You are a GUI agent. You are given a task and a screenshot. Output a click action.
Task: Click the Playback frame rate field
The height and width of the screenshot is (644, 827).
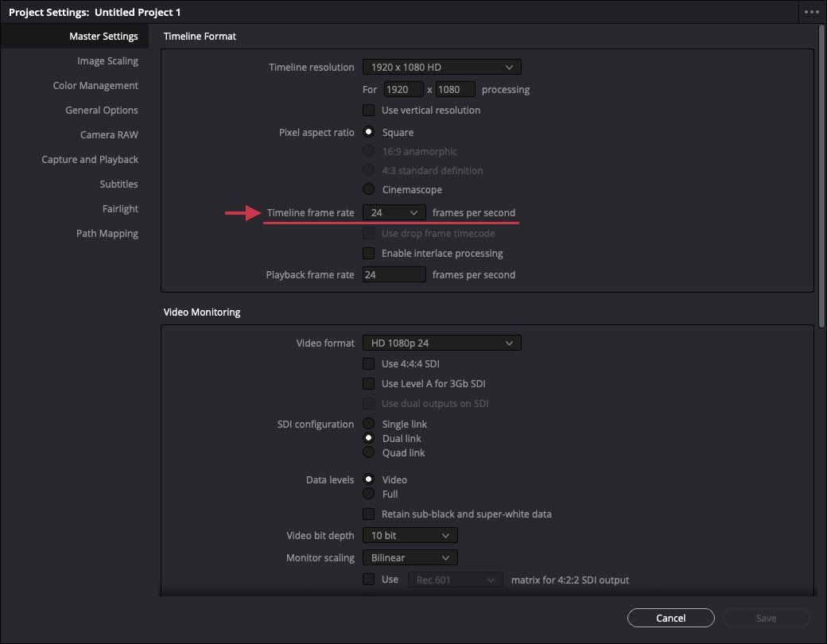pos(394,275)
